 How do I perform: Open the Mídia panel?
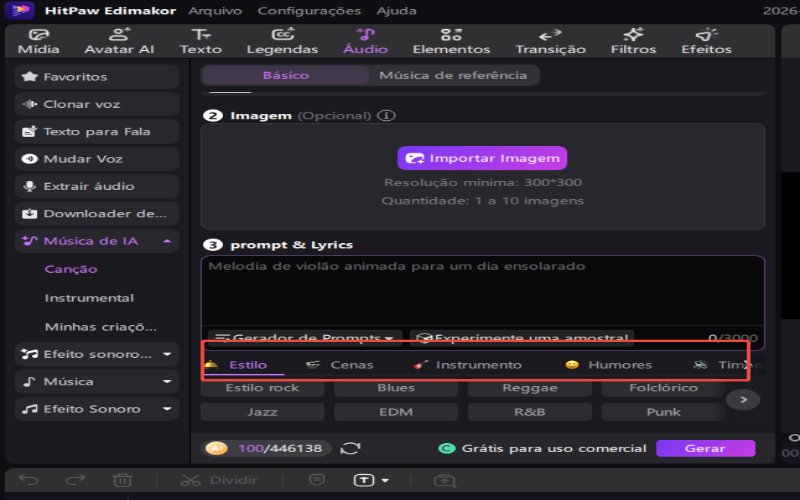pyautogui.click(x=38, y=42)
